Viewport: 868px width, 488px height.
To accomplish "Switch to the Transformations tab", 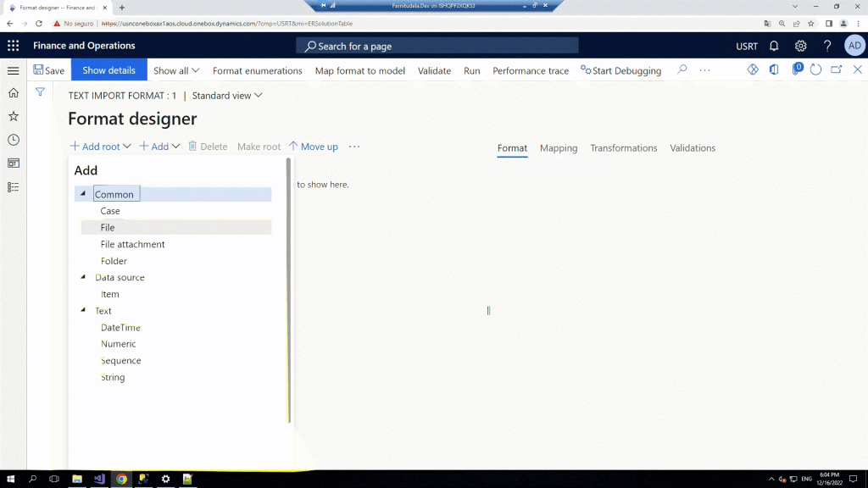I will (x=623, y=148).
